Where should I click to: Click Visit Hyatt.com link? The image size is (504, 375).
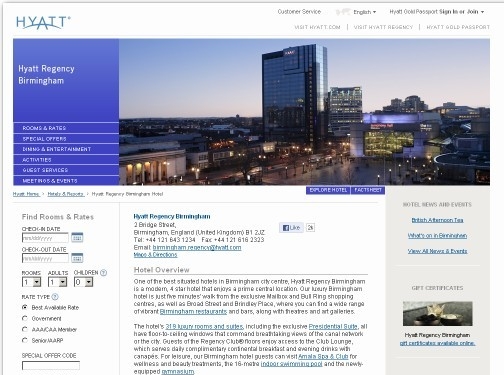(317, 27)
